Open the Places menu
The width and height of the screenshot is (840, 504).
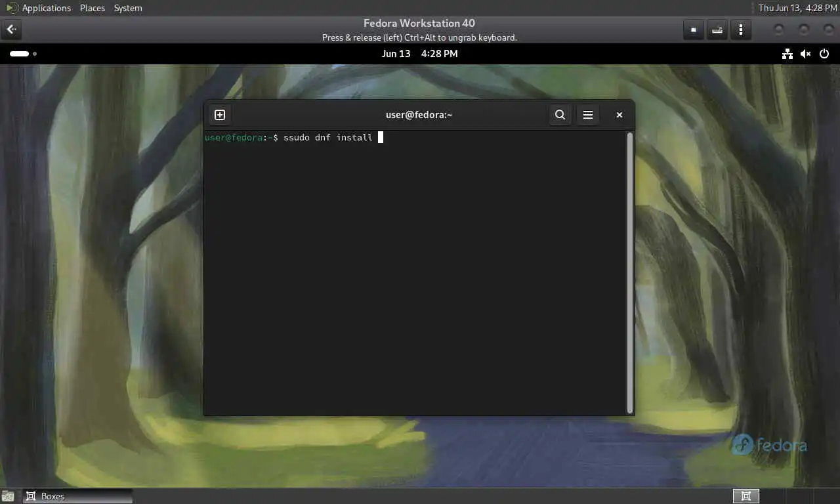tap(92, 8)
